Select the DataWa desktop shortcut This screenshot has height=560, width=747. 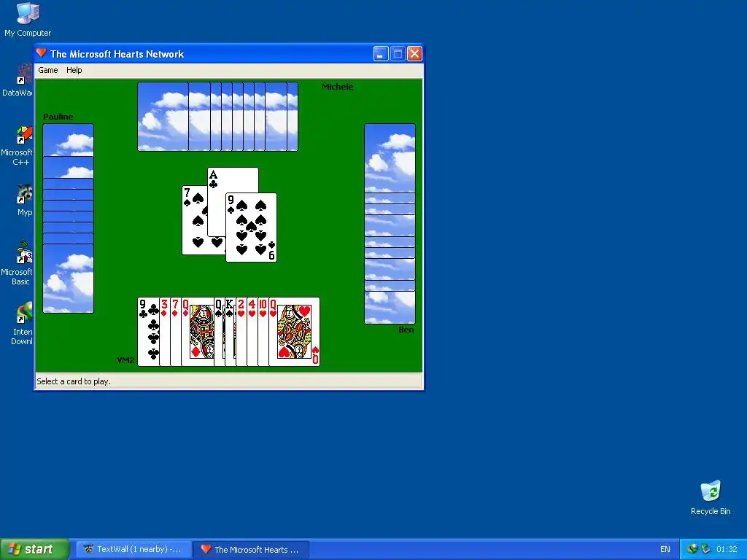(19, 81)
